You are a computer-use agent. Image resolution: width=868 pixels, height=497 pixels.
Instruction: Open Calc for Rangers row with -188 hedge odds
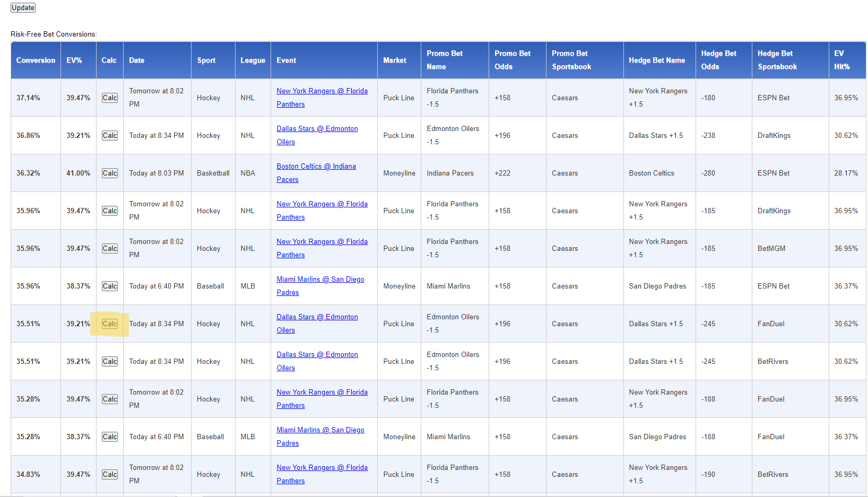pos(110,399)
